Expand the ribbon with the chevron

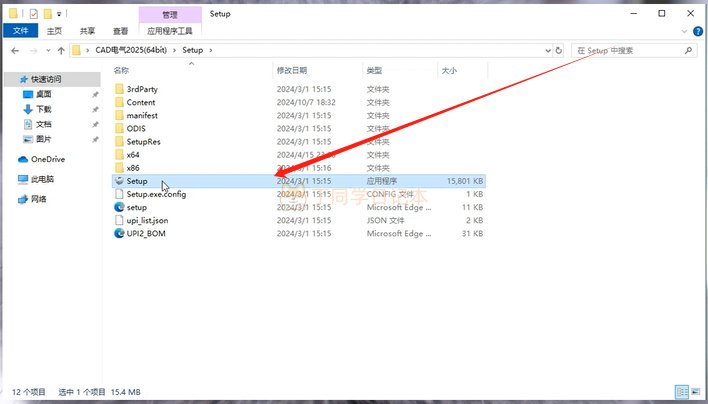pos(684,32)
